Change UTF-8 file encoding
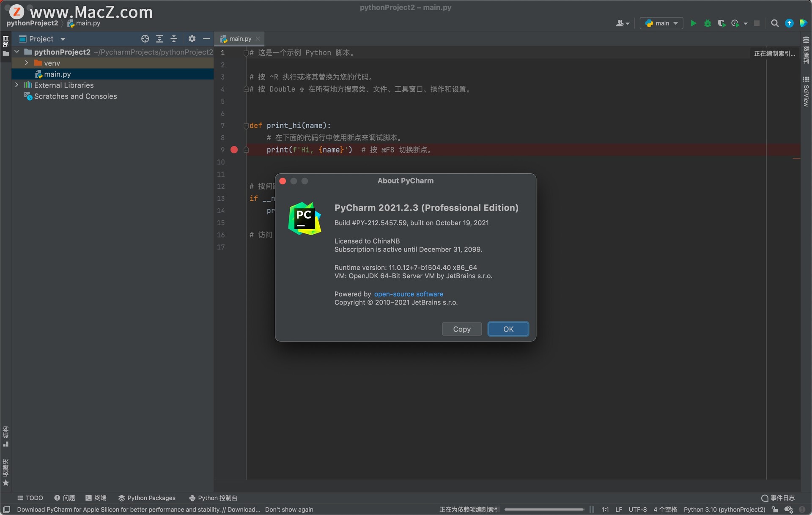This screenshot has width=812, height=515. [x=637, y=510]
